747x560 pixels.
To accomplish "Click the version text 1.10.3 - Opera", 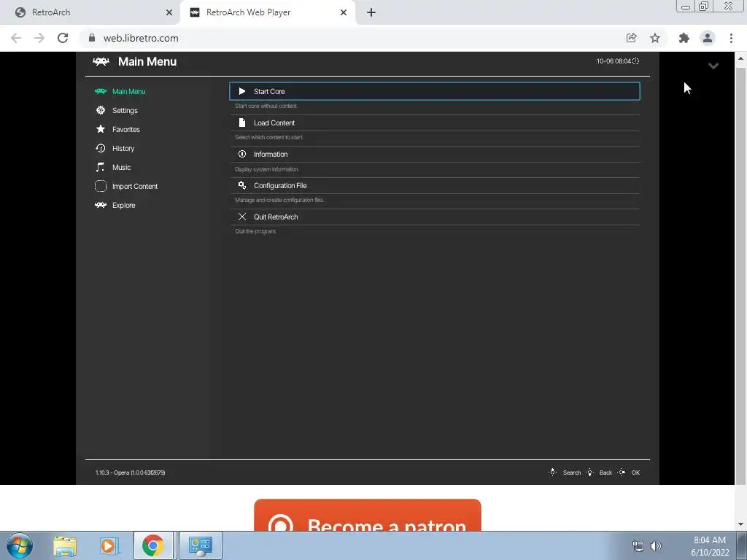I will pyautogui.click(x=130, y=472).
